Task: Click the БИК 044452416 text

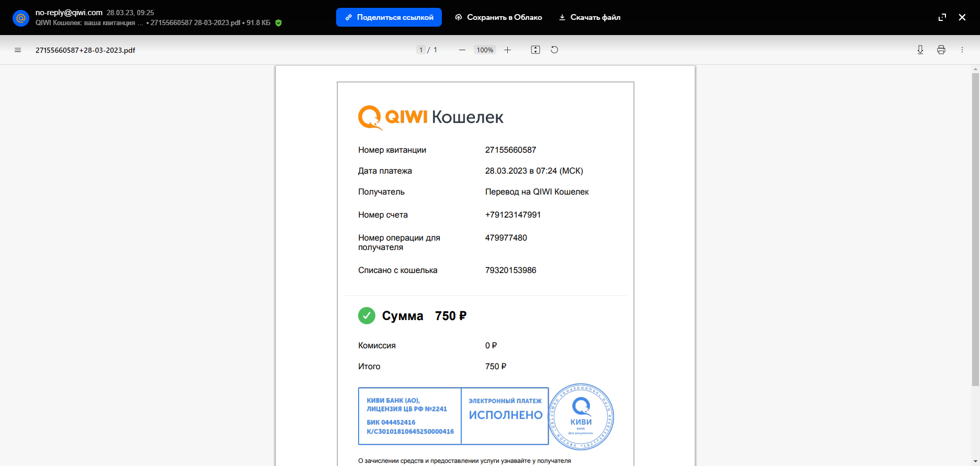Action: coord(391,423)
